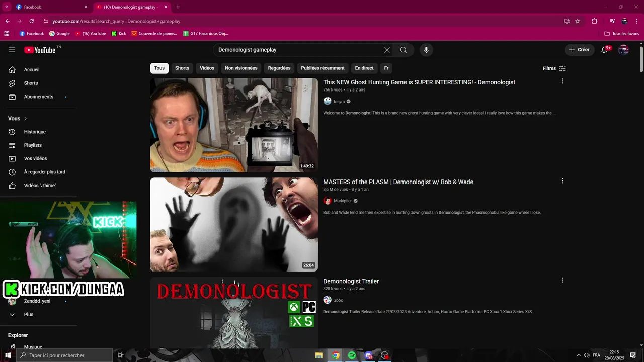Click the magnifier search button

[404, 50]
